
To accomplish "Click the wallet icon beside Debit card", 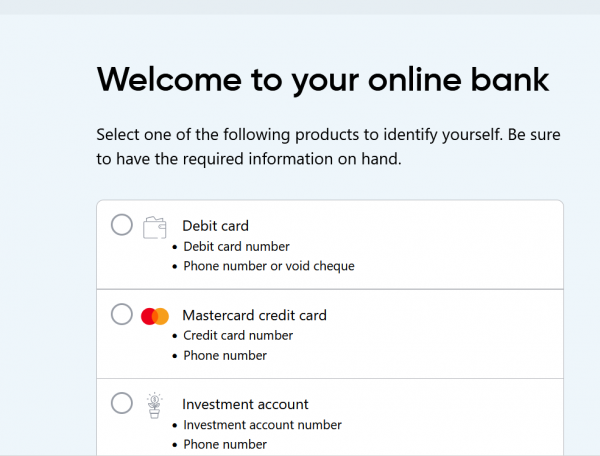I will [154, 227].
